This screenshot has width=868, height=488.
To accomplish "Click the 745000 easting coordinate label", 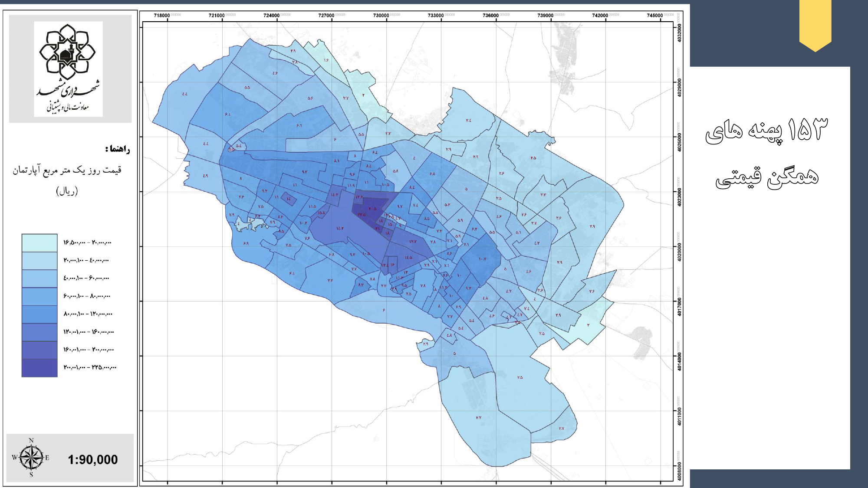I will click(654, 16).
